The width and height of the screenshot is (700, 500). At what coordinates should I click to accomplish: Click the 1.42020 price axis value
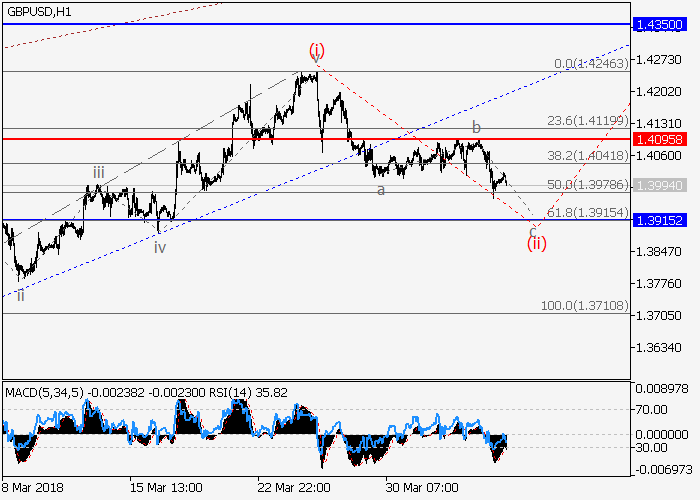659,92
